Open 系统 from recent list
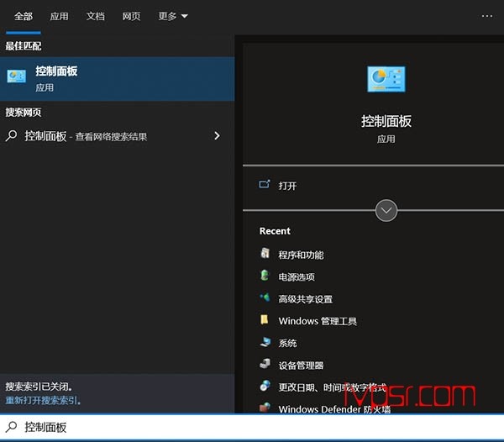 287,344
